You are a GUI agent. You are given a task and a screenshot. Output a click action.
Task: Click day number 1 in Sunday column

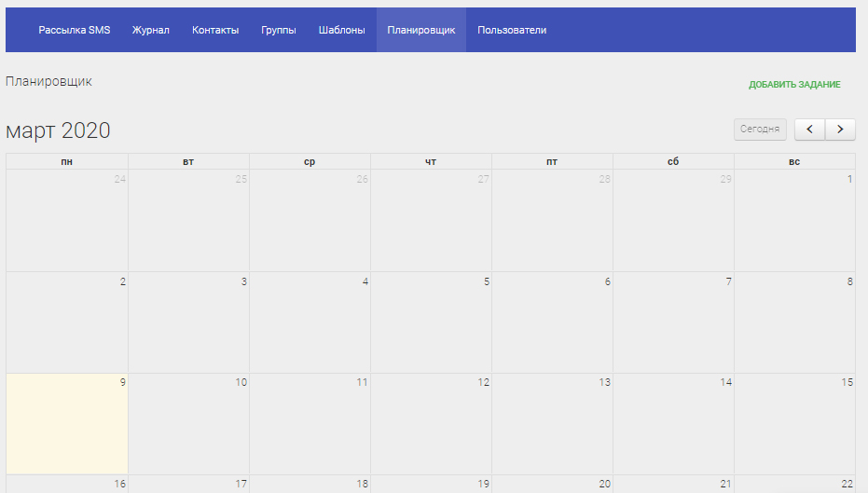[849, 179]
